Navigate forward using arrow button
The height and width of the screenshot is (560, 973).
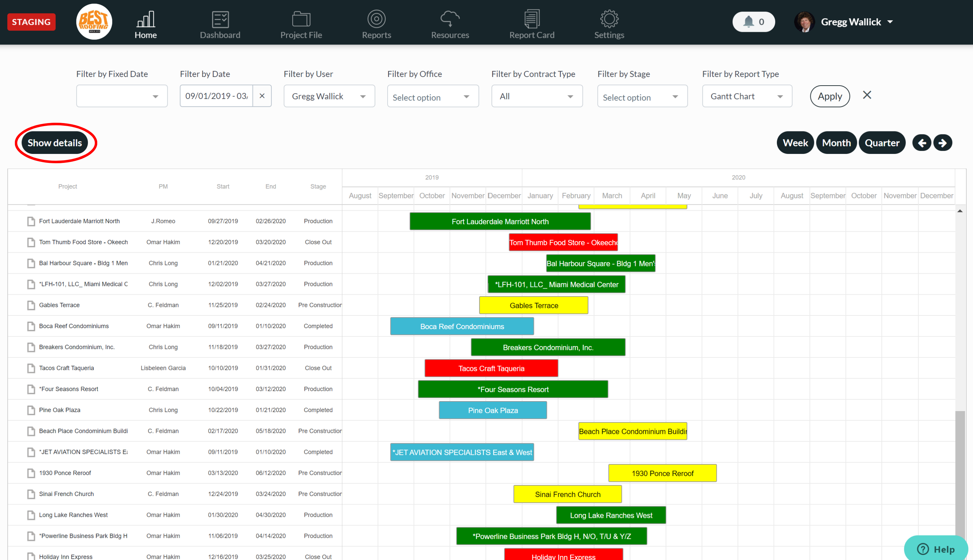click(x=942, y=142)
